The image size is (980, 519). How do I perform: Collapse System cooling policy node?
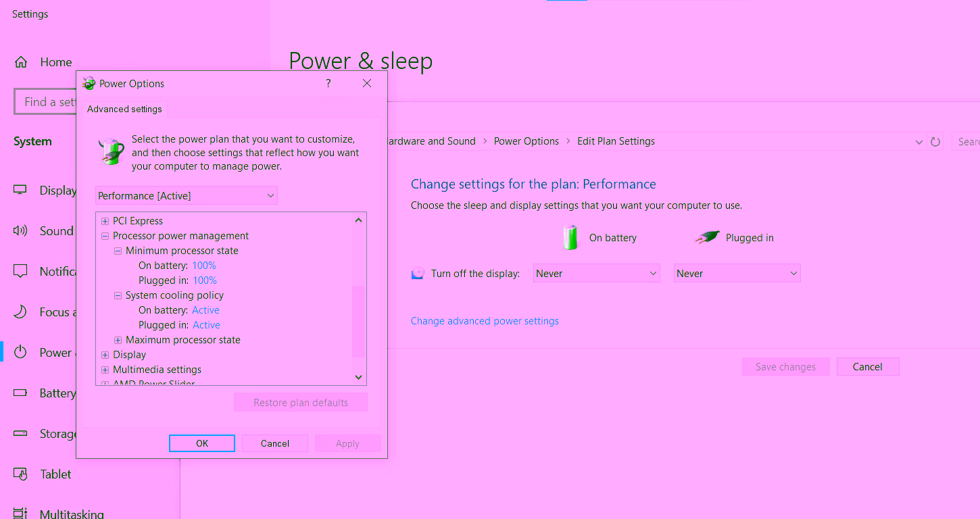[x=118, y=295]
